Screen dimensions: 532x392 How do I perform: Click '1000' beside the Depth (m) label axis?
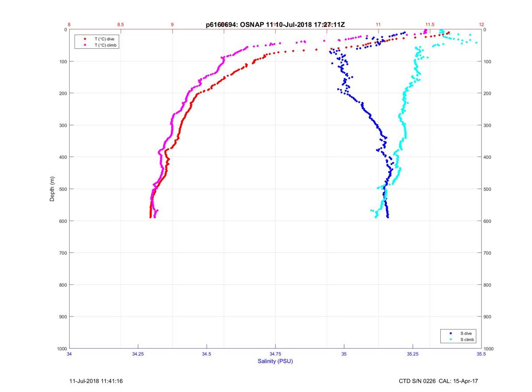pyautogui.click(x=62, y=349)
